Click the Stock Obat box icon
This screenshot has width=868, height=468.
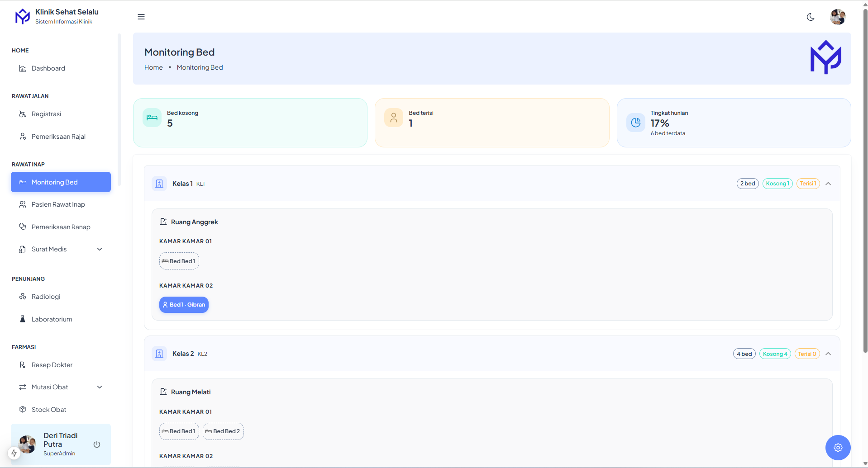click(x=23, y=409)
